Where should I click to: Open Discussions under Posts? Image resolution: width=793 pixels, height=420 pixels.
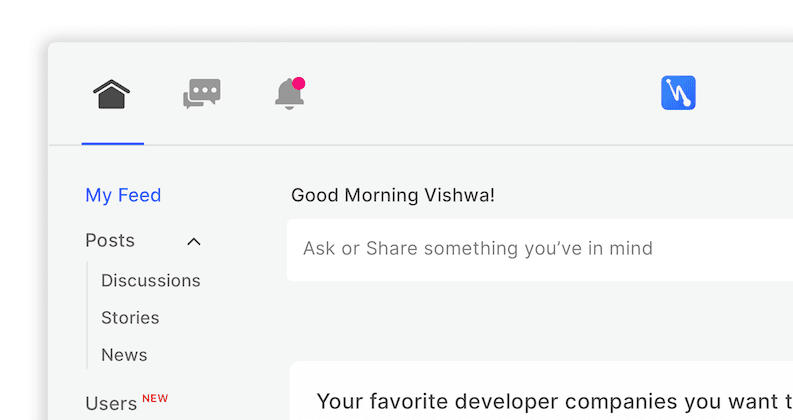[x=150, y=281]
